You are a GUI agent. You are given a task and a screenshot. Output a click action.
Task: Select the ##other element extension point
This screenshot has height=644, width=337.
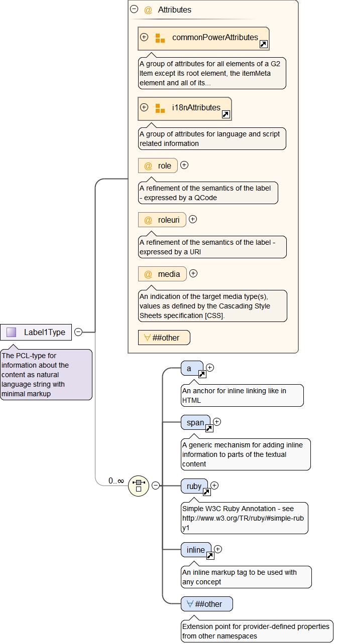(x=206, y=604)
